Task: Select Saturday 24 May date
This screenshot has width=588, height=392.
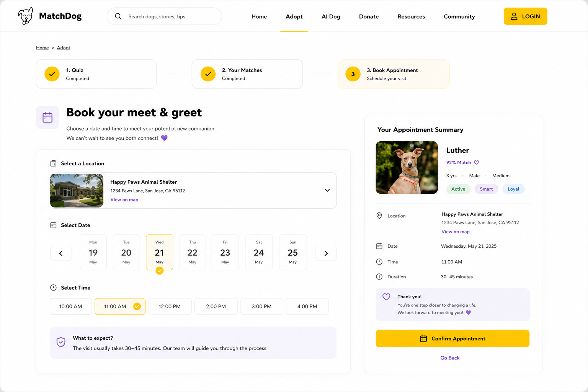Action: 259,252
